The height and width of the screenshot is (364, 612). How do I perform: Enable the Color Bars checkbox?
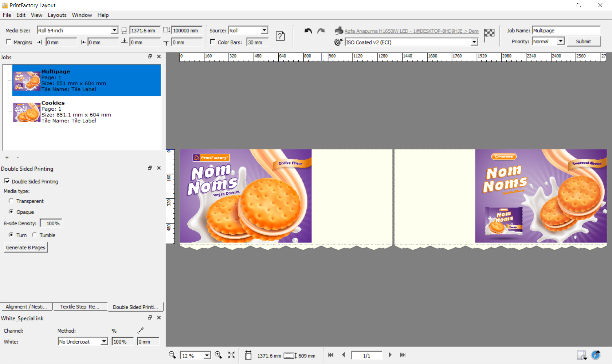point(213,42)
